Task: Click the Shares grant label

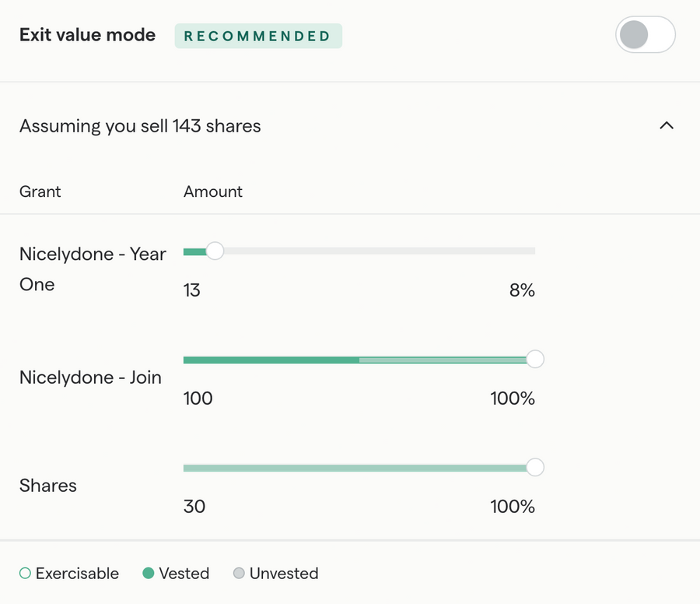Action: pyautogui.click(x=48, y=486)
